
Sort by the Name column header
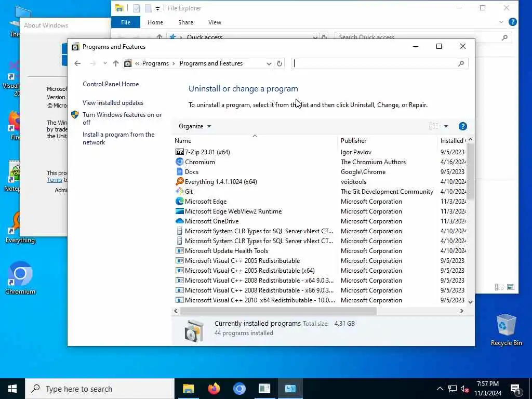[x=255, y=140]
